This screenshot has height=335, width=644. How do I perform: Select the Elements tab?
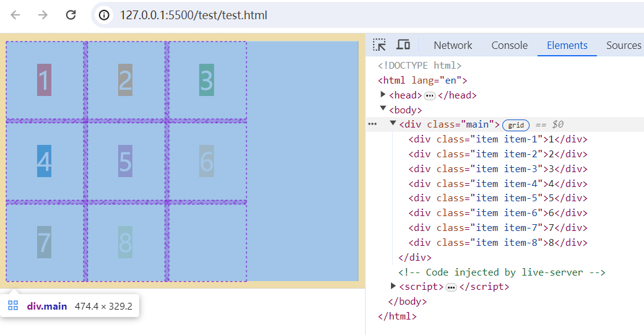[x=567, y=45]
